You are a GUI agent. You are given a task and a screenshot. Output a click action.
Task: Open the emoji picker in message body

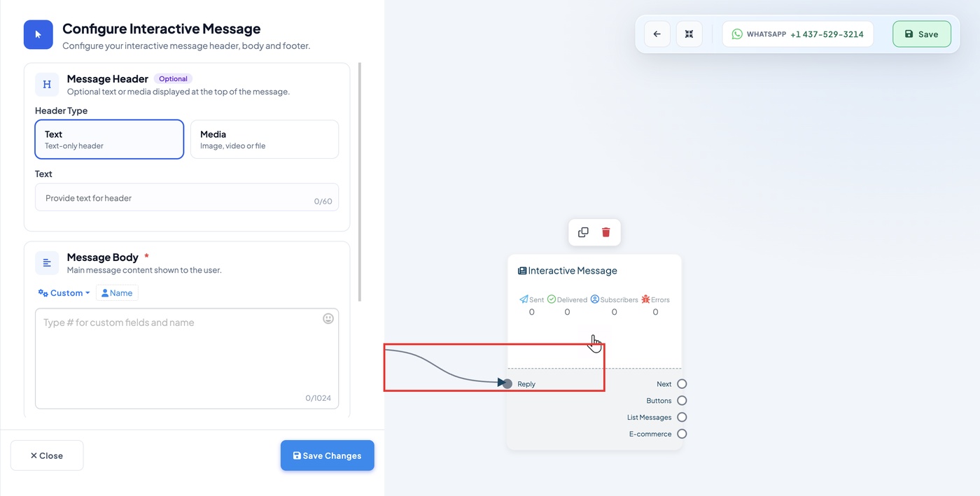pos(328,318)
